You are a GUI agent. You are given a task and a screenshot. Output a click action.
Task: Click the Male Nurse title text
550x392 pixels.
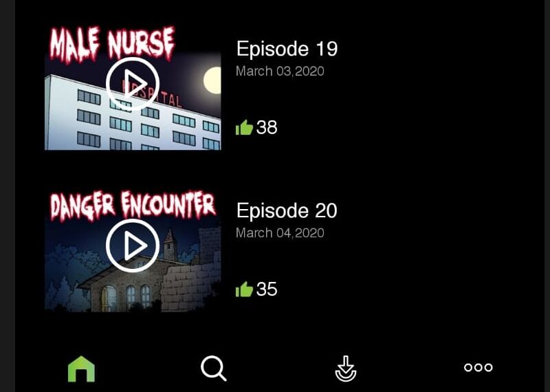pyautogui.click(x=112, y=43)
